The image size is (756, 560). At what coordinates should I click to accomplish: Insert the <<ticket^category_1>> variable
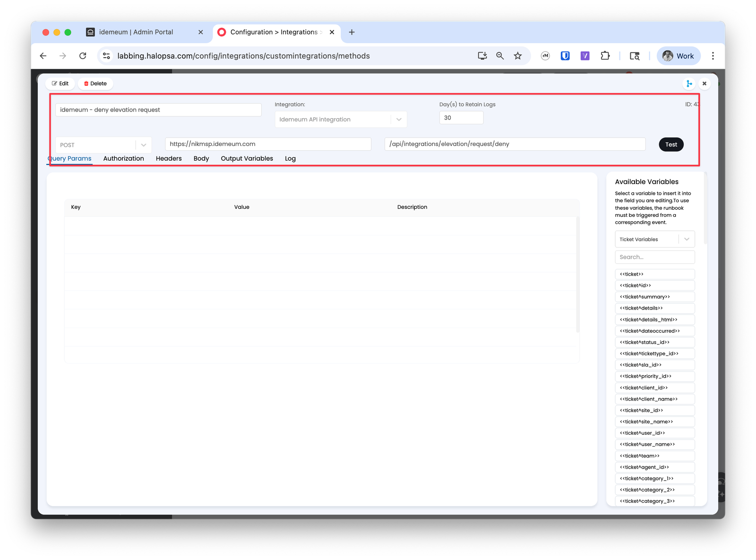coord(655,479)
